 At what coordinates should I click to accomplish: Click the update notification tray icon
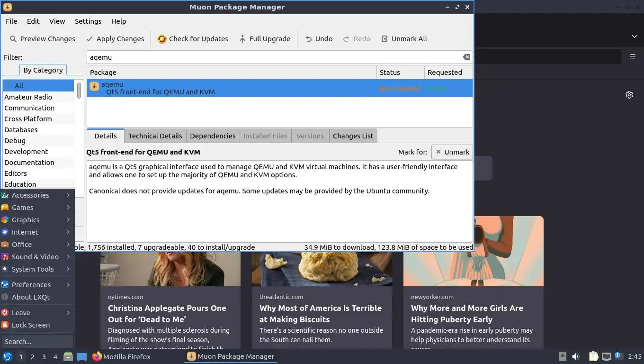618,356
